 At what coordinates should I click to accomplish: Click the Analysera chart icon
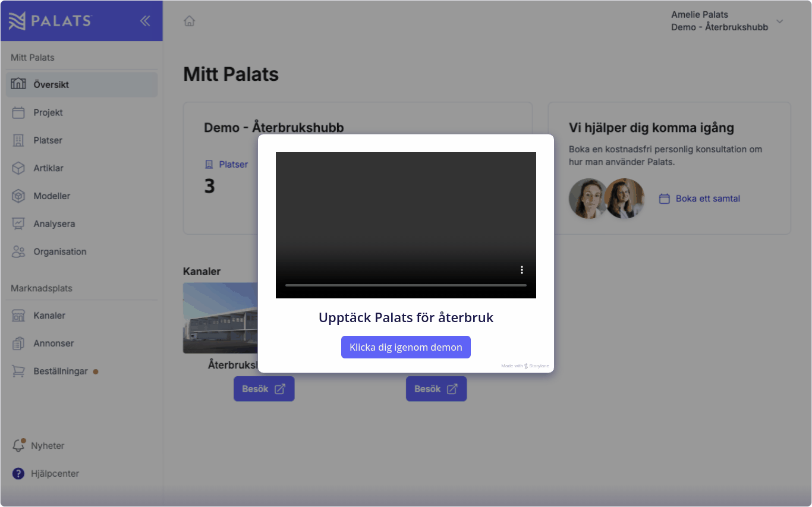coord(18,224)
